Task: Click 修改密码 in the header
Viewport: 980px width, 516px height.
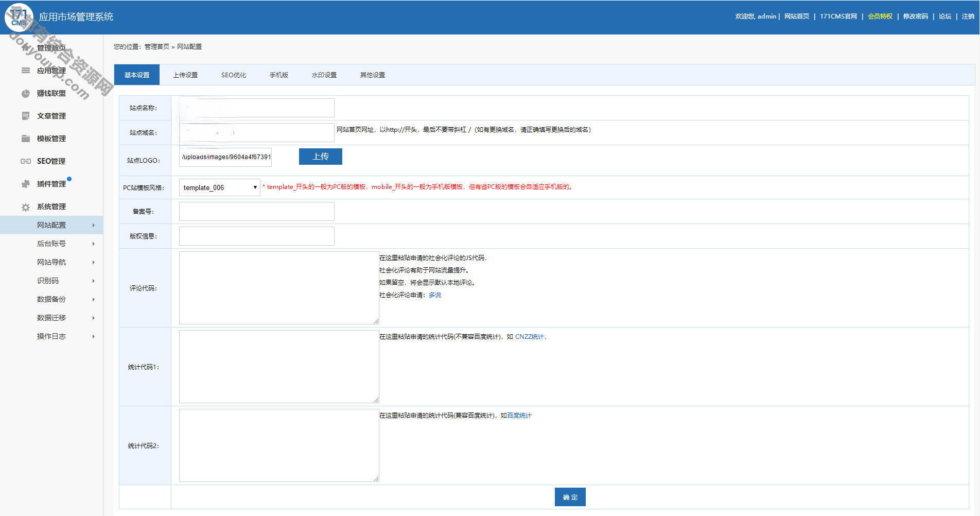Action: click(916, 16)
